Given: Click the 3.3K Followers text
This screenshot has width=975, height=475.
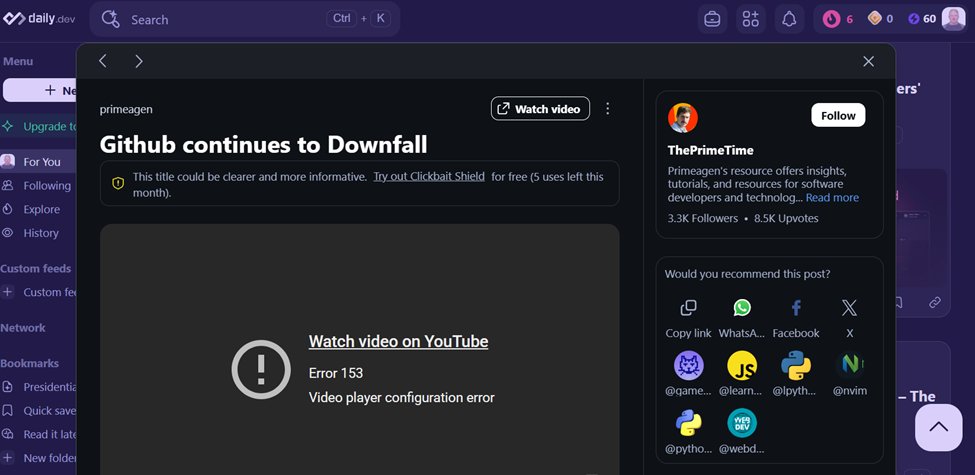Looking at the screenshot, I should tap(703, 218).
